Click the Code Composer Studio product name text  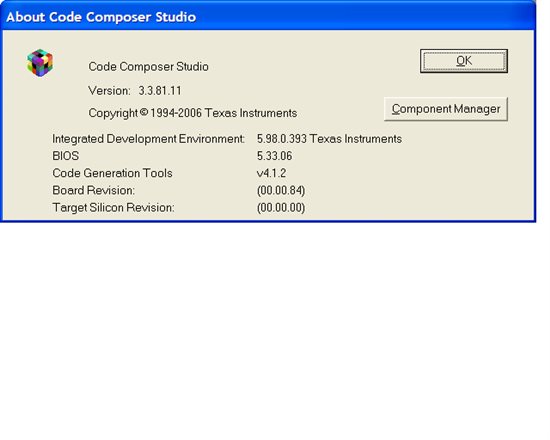(148, 67)
